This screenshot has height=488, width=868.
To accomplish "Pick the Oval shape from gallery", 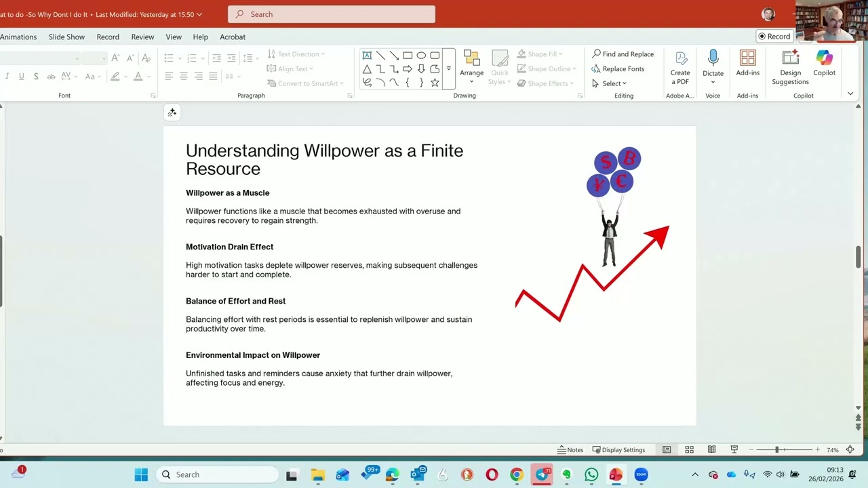I will pyautogui.click(x=421, y=56).
